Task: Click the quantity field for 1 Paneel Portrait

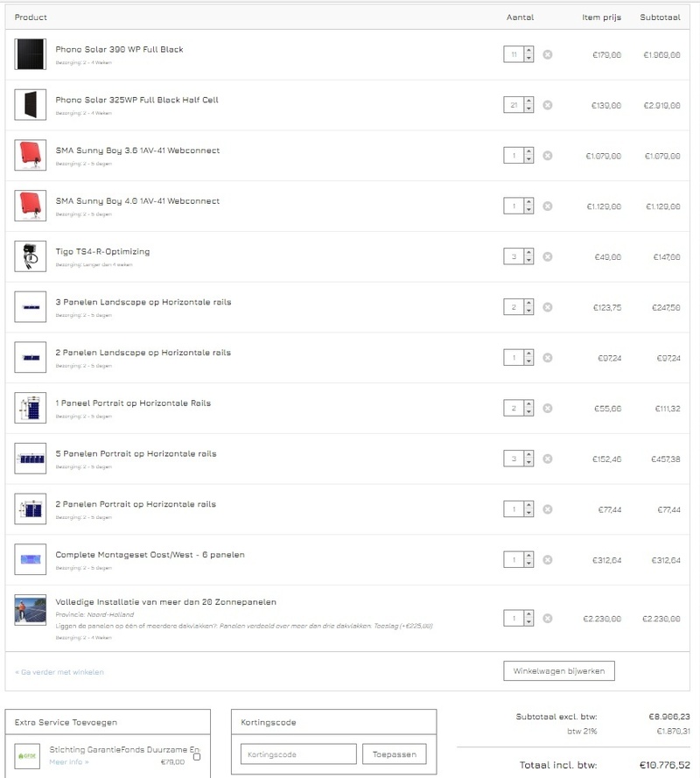Action: pyautogui.click(x=514, y=409)
